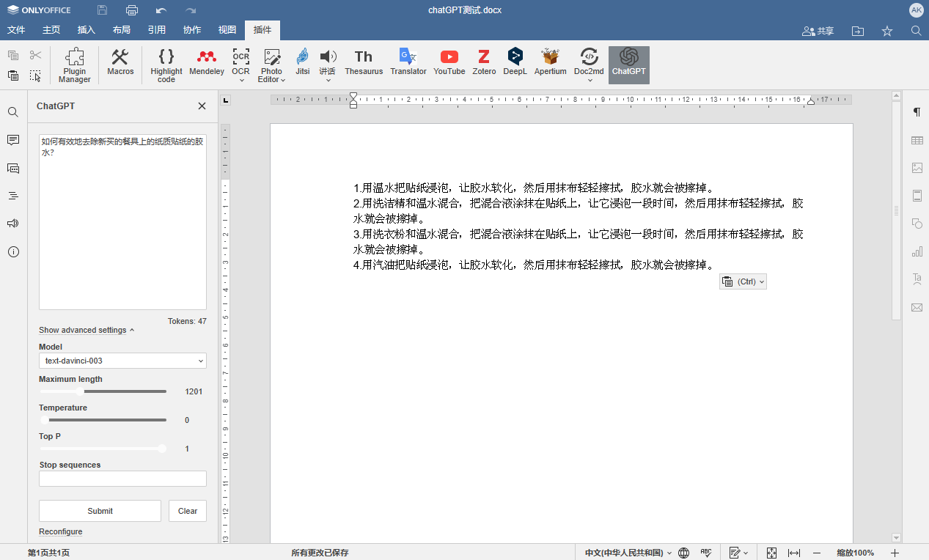Switch to the 布局 tab
929x560 pixels.
tap(122, 30)
